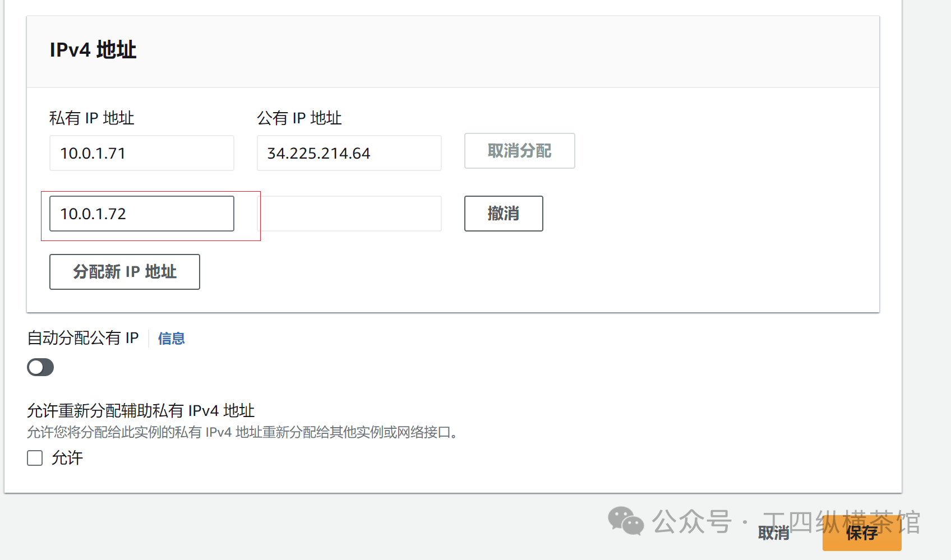
Task: Open the 信息 link
Action: pos(171,339)
